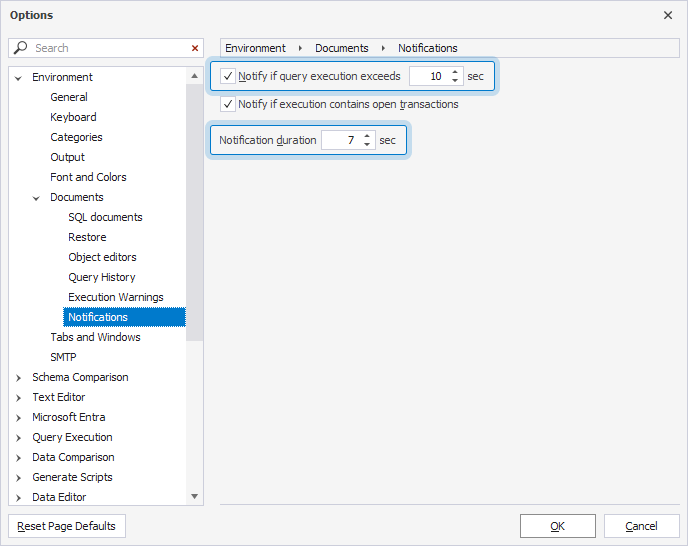Select Font and Colors page
This screenshot has width=688, height=546.
tap(88, 177)
